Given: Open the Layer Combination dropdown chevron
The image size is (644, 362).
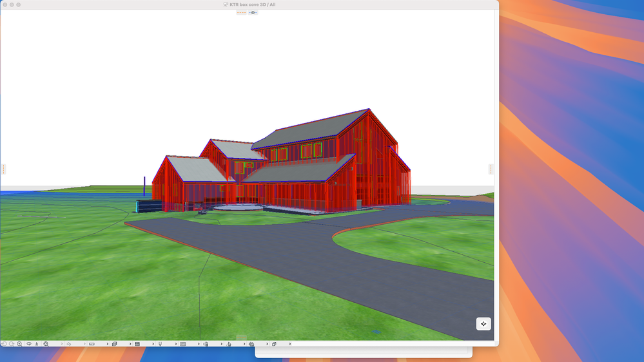Looking at the screenshot, I should coord(108,344).
